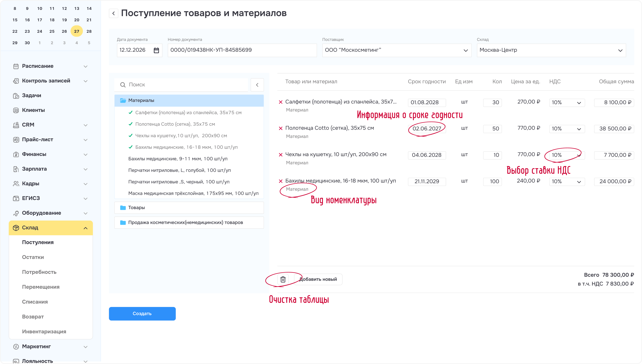642x364 pixels.
Task: Open the Поставщик dropdown
Action: coord(397,50)
